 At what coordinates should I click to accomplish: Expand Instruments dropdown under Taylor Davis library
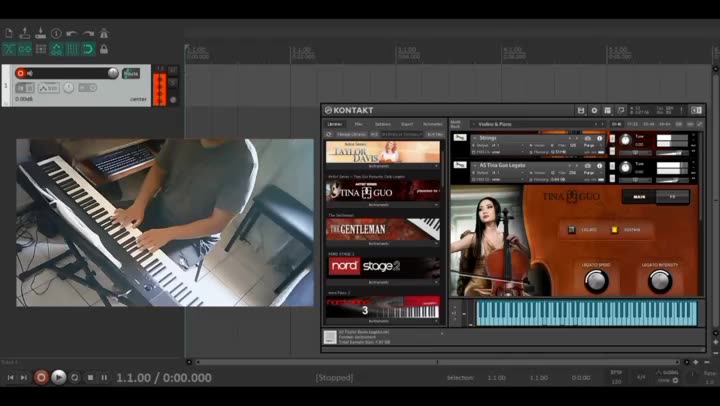pos(382,166)
